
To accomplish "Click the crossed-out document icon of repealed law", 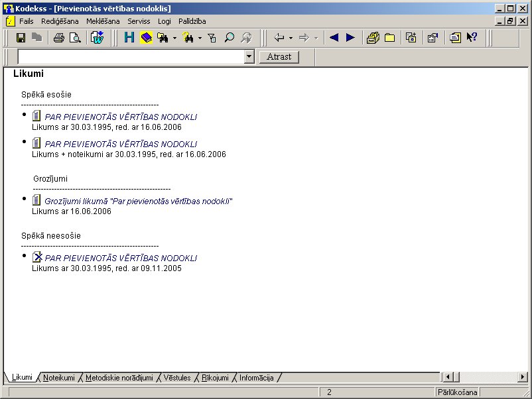I will 37,257.
